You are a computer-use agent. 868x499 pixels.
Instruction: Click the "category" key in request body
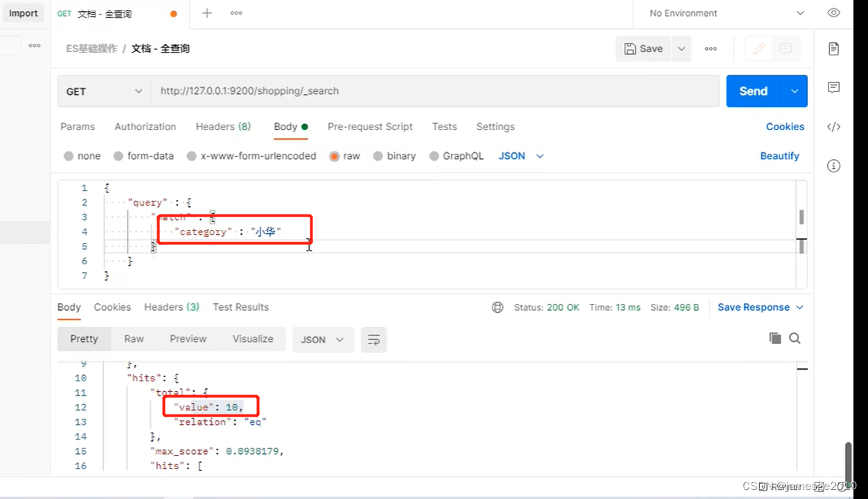tap(203, 232)
